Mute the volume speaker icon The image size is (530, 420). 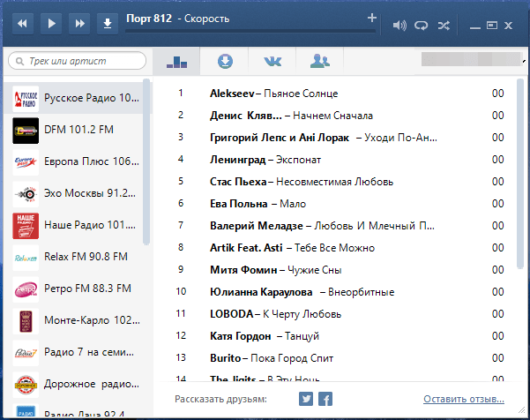coord(399,26)
